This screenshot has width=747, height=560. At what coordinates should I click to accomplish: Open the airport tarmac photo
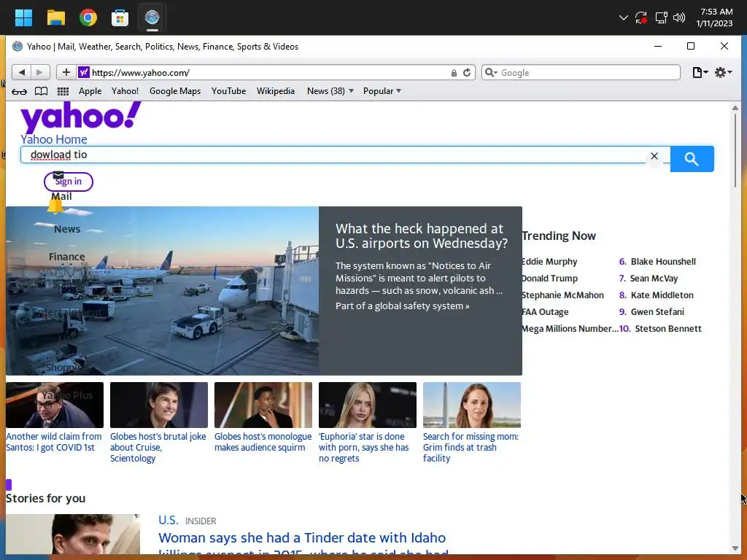coord(163,290)
